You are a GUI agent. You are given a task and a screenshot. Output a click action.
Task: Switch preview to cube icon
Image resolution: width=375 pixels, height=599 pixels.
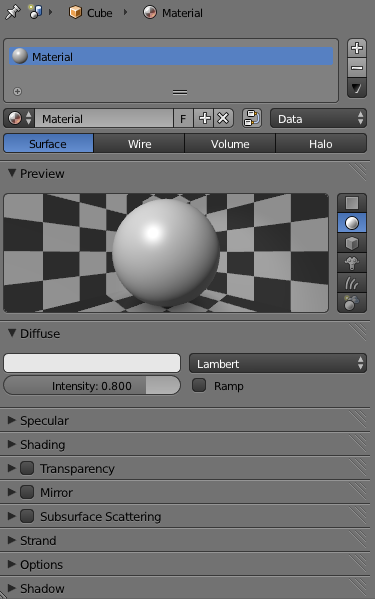click(x=352, y=243)
